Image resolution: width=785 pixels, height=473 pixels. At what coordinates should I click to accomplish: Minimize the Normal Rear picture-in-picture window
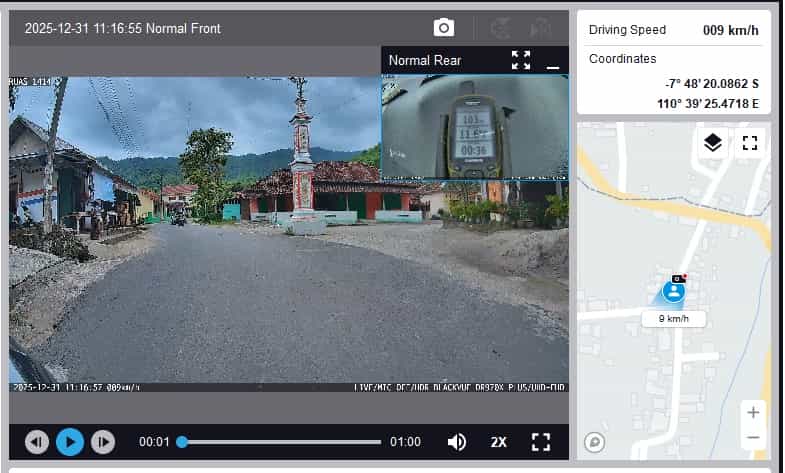pyautogui.click(x=553, y=62)
